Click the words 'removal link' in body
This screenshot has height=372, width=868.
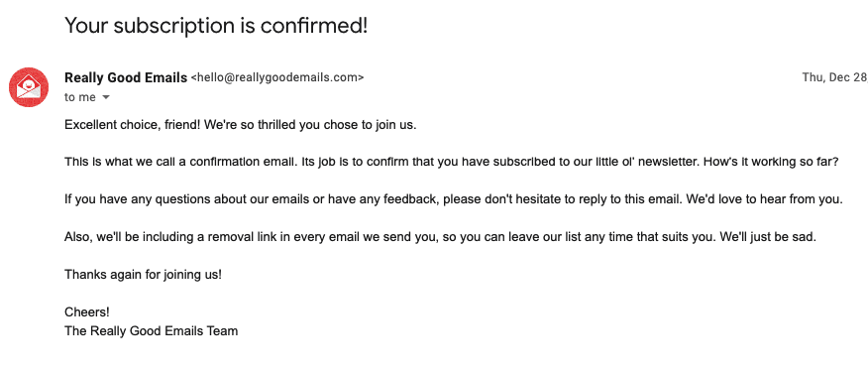coord(224,237)
